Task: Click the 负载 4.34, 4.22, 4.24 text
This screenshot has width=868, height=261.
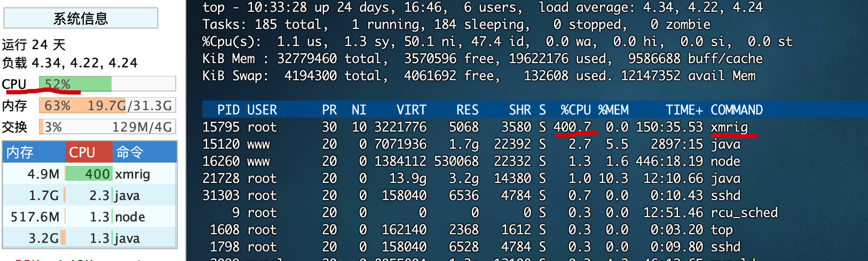Action: 69,63
